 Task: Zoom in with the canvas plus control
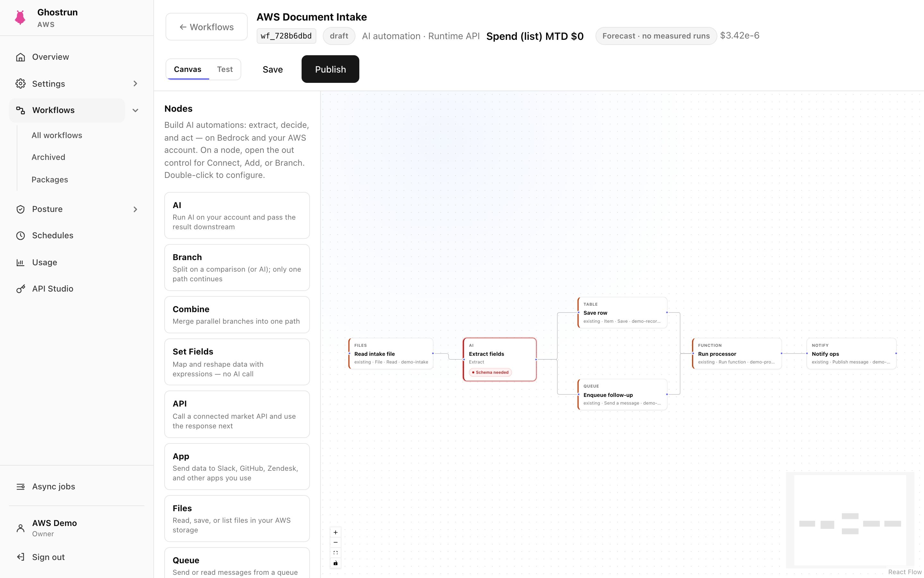point(335,532)
